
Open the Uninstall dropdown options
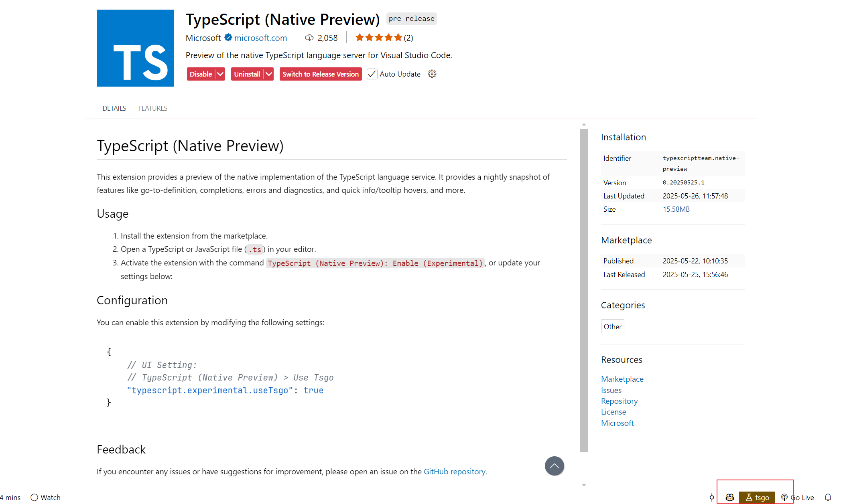click(x=268, y=74)
